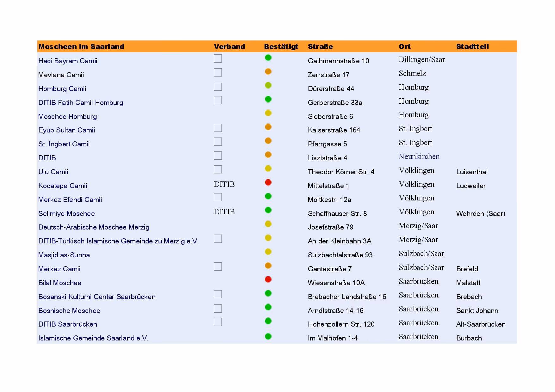Click red status dot for Bilal Moschee
Screen dimensions: 555x392
click(x=268, y=279)
